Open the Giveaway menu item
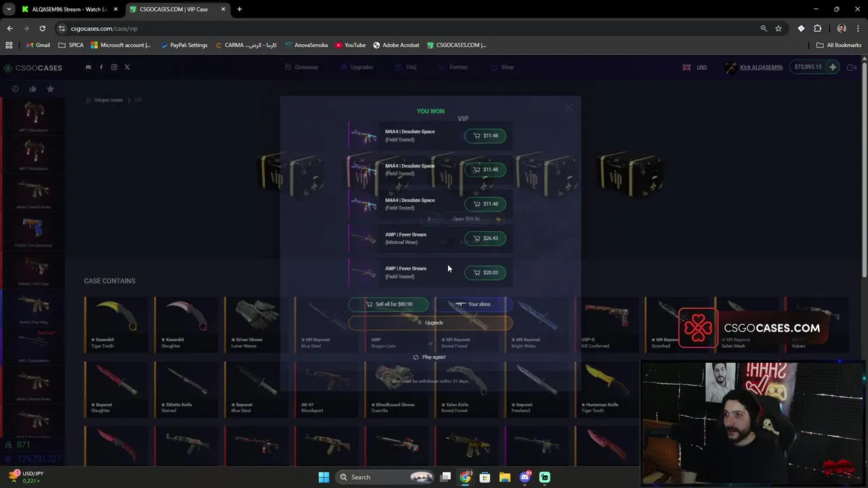868x488 pixels. click(x=302, y=67)
